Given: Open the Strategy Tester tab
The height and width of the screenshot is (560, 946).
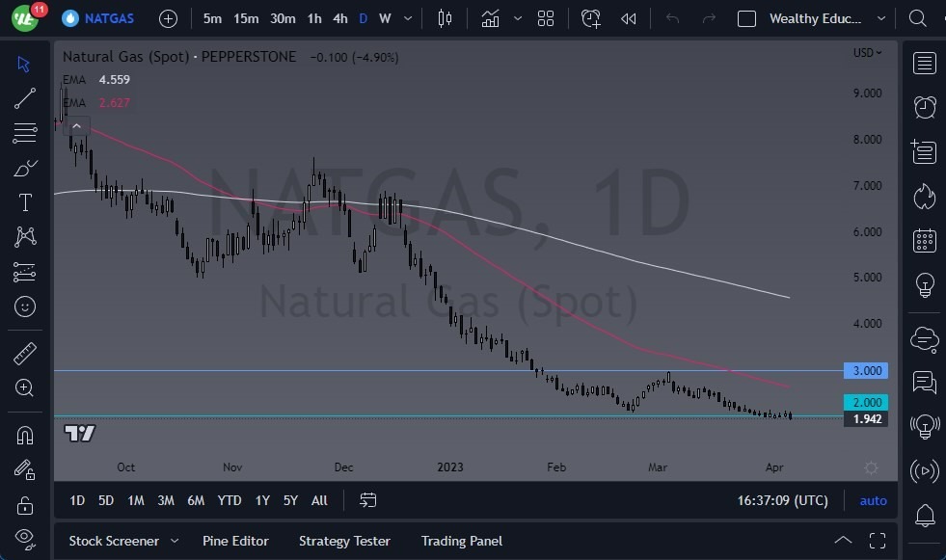Looking at the screenshot, I should tap(344, 541).
